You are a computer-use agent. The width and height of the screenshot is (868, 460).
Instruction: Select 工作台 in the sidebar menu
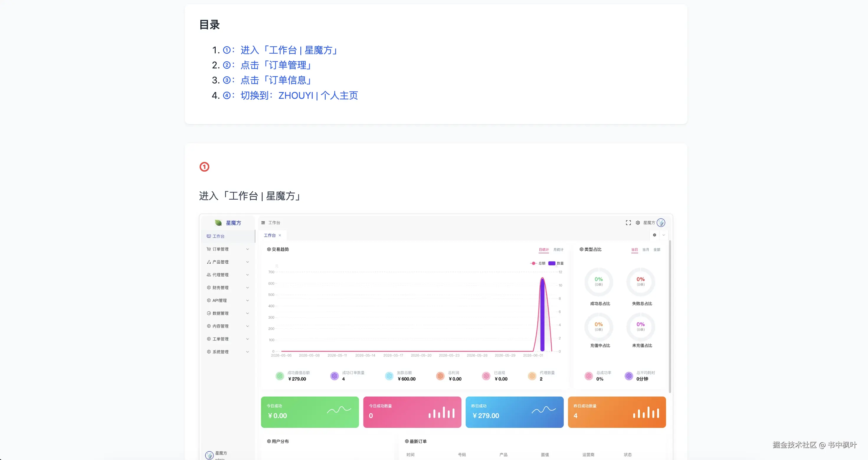[x=228, y=236]
